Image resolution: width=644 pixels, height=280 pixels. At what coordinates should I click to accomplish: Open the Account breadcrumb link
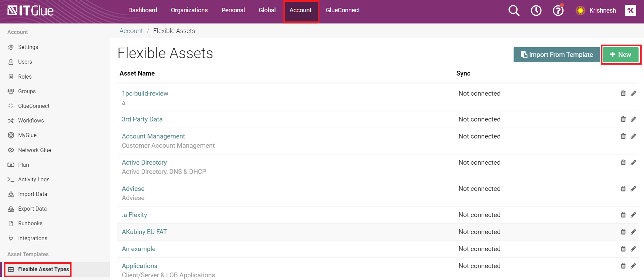coord(131,31)
